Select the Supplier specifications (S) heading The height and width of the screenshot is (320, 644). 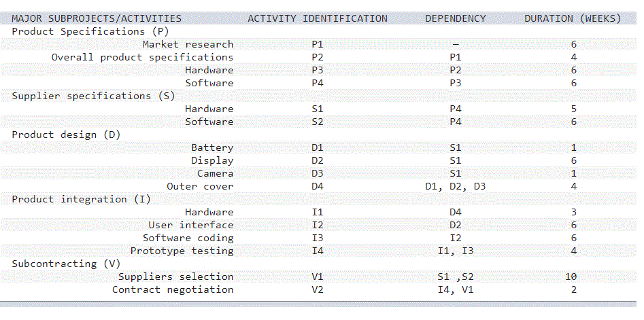pyautogui.click(x=93, y=96)
